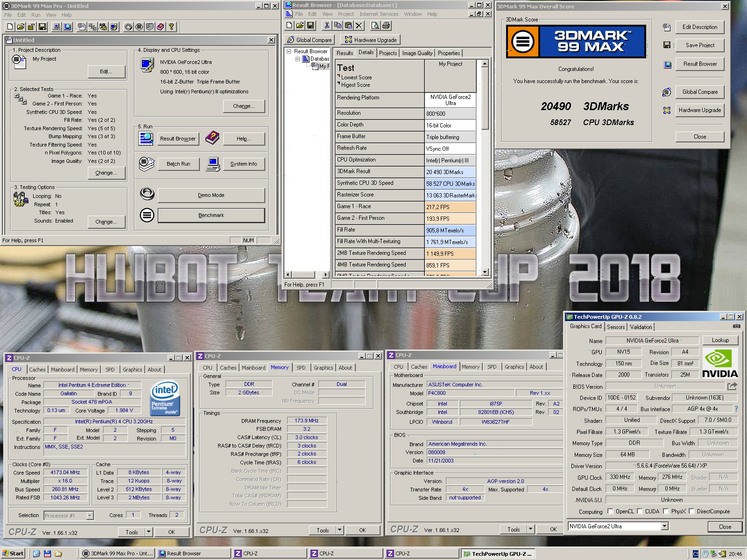Click Intel Pentium 4 logo in CPU-Z

pos(165,398)
